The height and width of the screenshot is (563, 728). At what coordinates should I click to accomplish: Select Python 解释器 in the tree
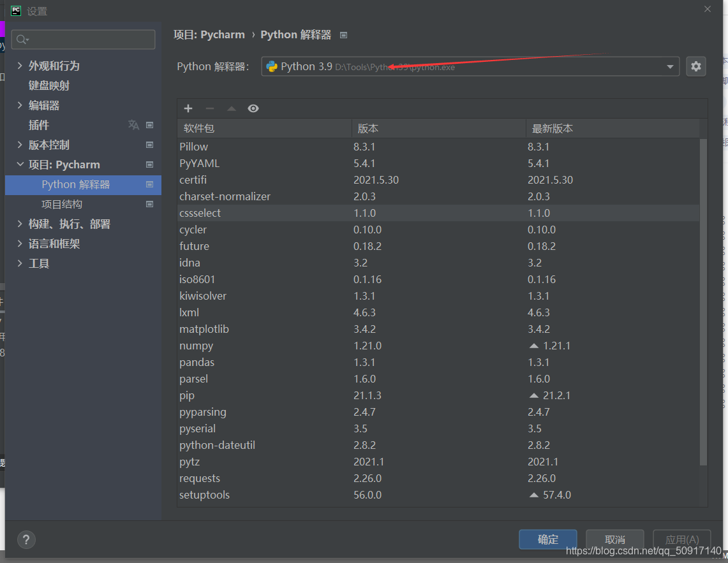click(83, 185)
